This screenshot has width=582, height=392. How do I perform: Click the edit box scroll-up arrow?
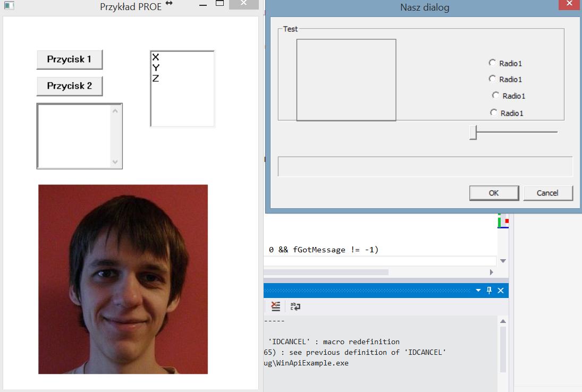click(115, 111)
